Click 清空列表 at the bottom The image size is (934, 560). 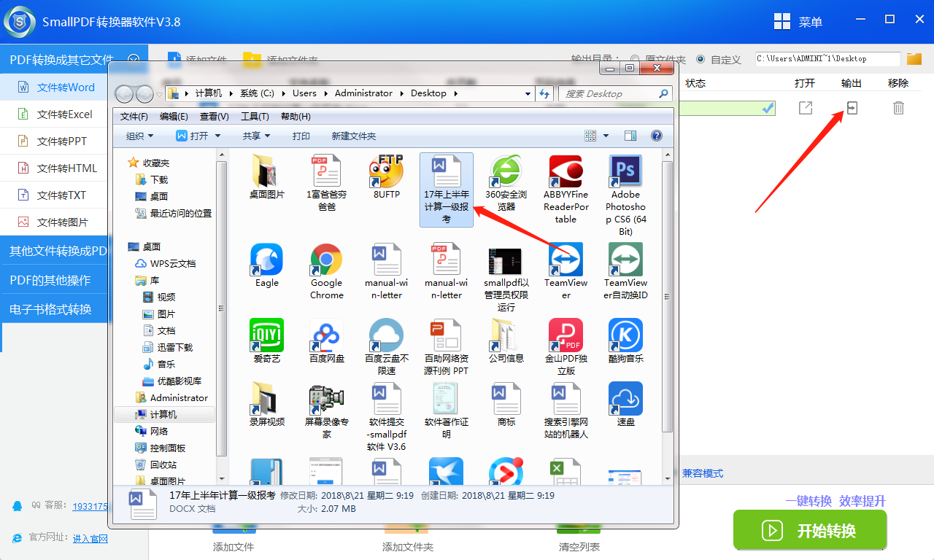(579, 546)
